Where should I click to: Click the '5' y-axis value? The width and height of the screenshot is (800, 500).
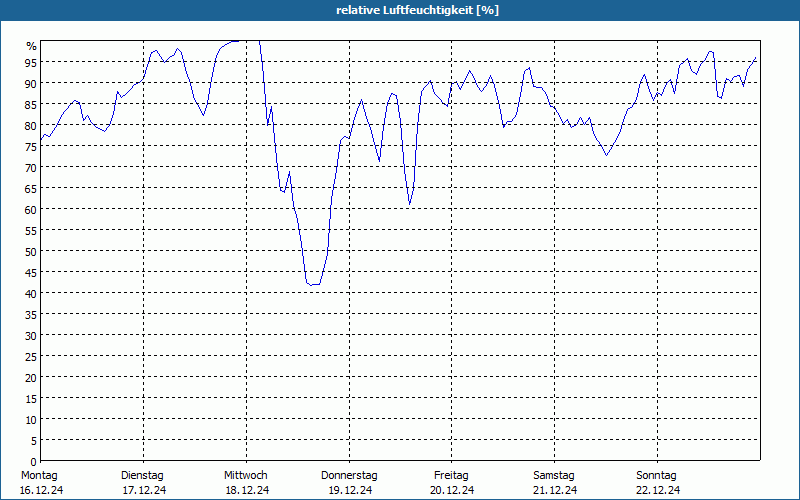(34, 441)
